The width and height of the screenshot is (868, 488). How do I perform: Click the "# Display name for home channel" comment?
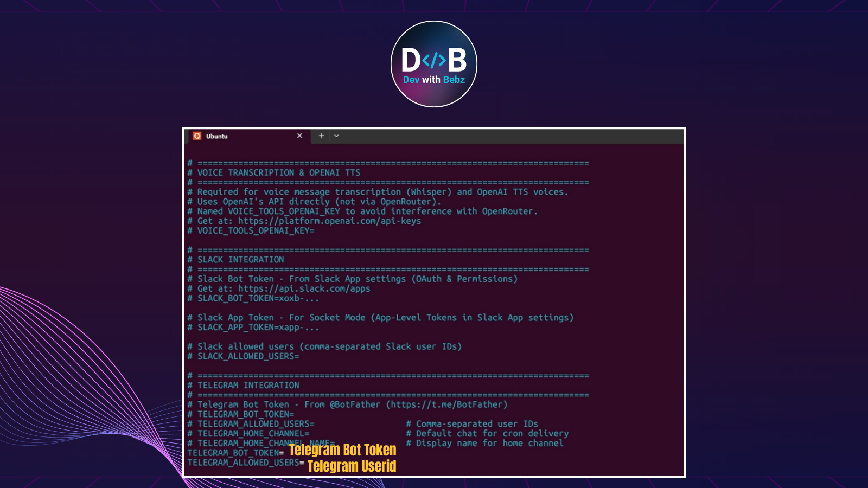tap(484, 444)
